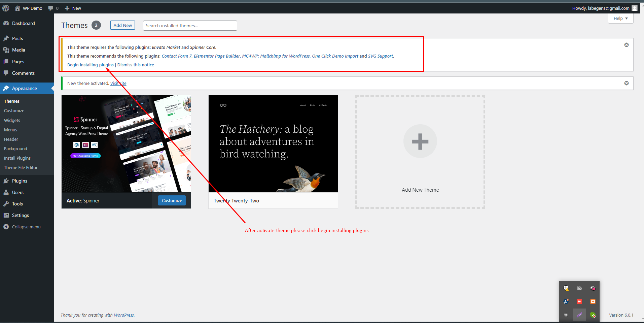Open the Settings sidebar menu
The height and width of the screenshot is (323, 644).
(x=27, y=215)
